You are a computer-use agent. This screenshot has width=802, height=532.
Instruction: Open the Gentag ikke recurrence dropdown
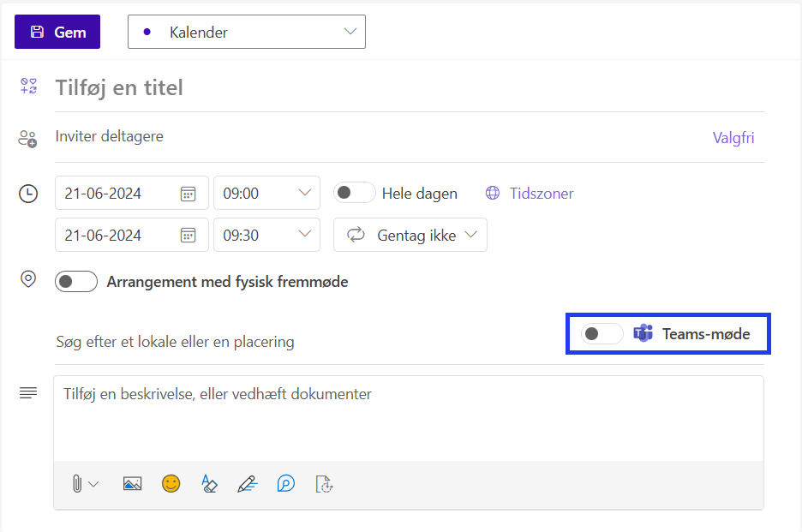(x=410, y=235)
